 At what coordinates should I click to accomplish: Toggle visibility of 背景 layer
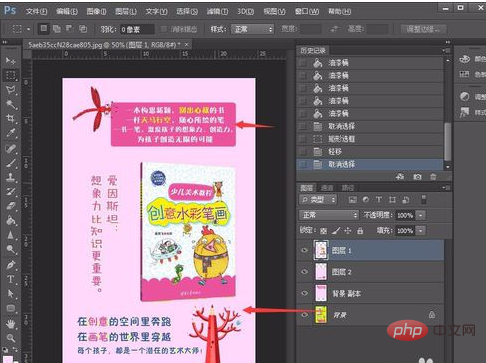click(304, 314)
